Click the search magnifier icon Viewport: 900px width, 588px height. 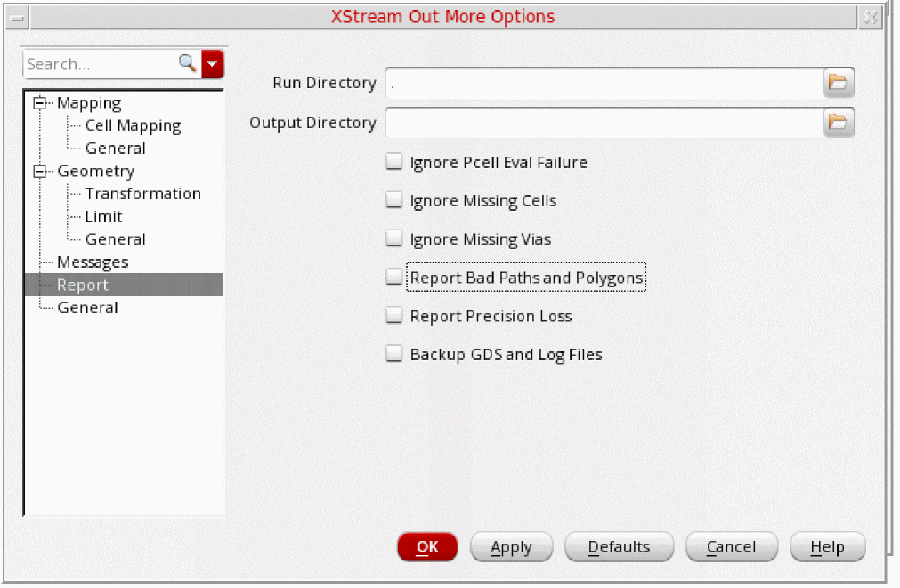pos(187,63)
